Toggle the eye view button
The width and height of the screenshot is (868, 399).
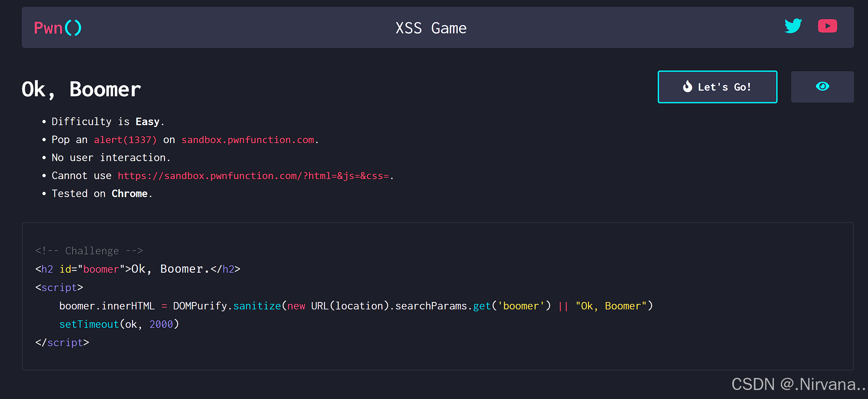click(822, 87)
